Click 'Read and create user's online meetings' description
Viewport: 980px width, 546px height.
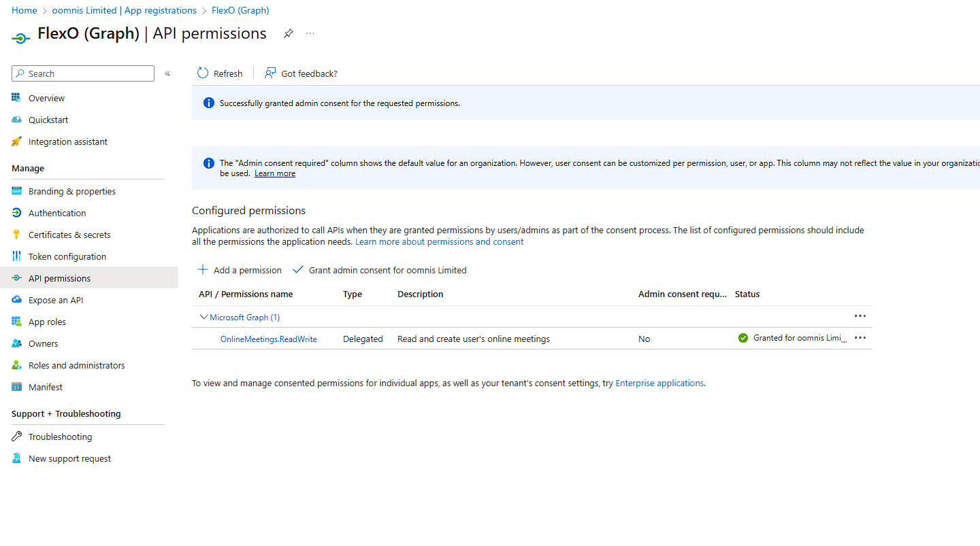(x=474, y=339)
